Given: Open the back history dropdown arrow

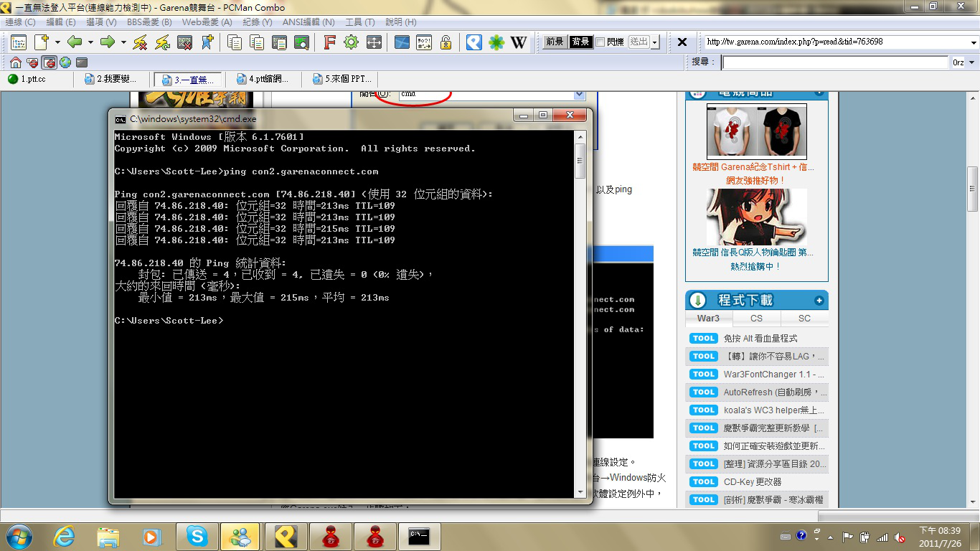Looking at the screenshot, I should (x=90, y=42).
